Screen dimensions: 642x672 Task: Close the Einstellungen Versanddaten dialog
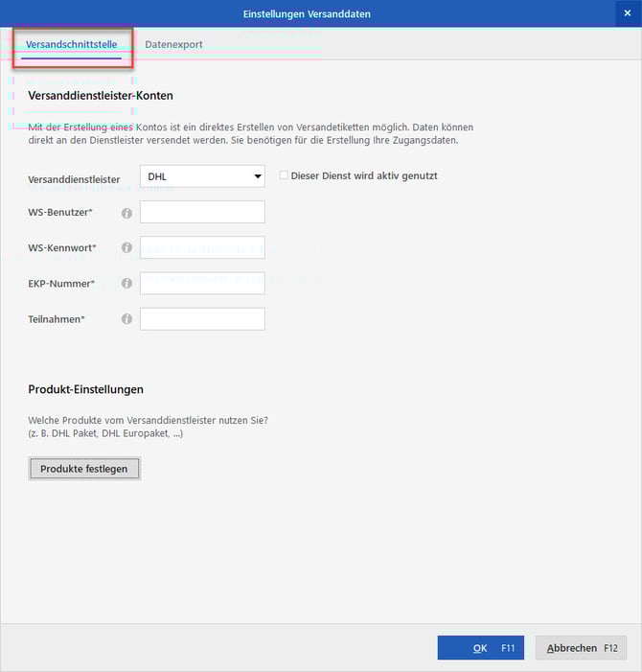628,12
